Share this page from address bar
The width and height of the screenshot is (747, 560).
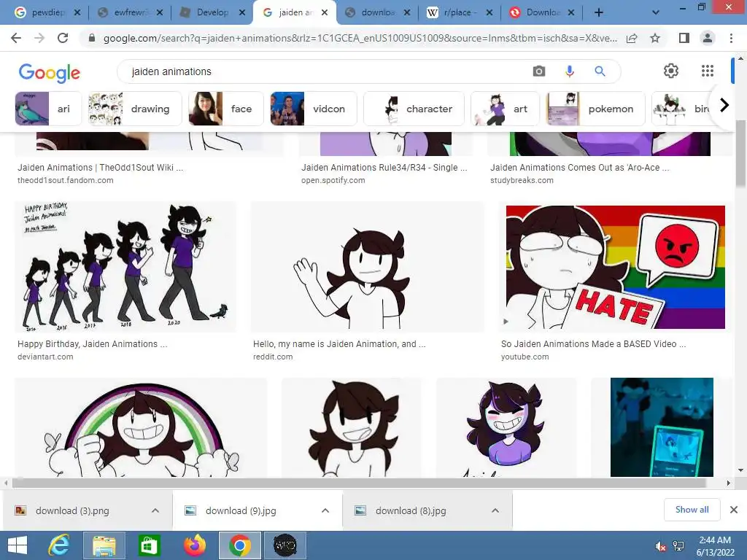point(632,38)
